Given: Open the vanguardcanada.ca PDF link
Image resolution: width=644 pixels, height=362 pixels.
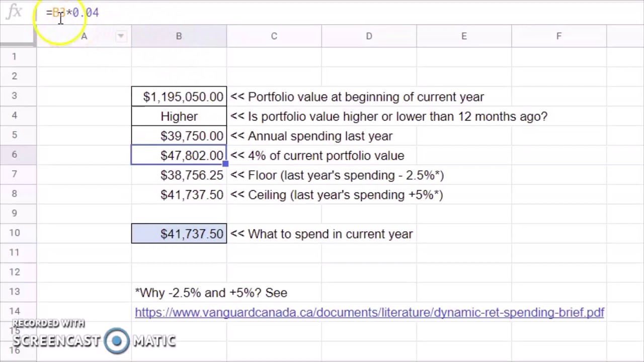Looking at the screenshot, I should point(369,312).
